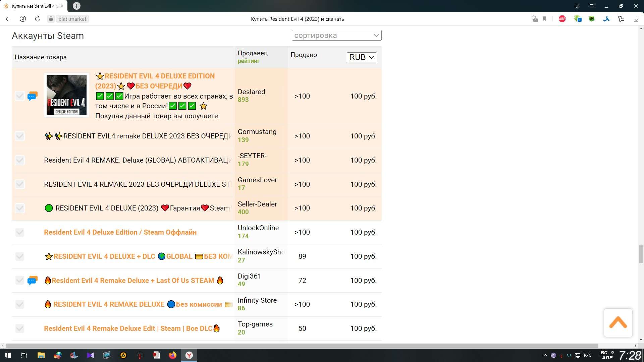Screen dimensions: 644x362
Task: Open the chat icon beside the Deslared listing
Action: click(32, 96)
